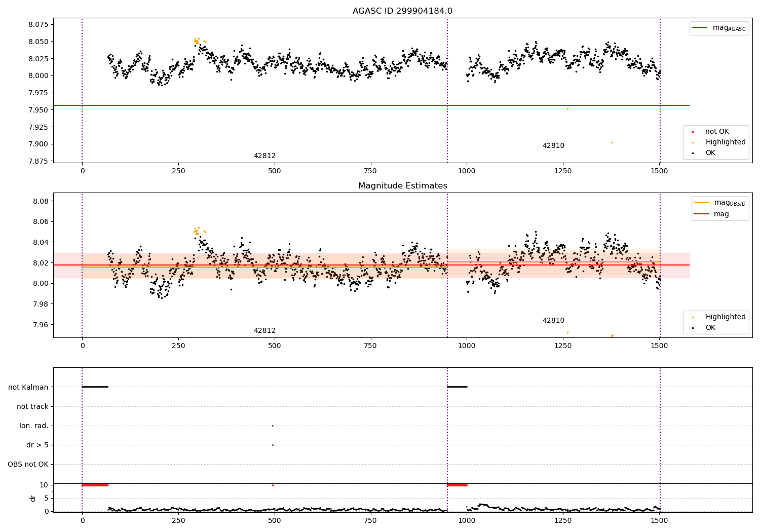Viewport: 760px width, 532px height.
Task: Click the red mag line in Magnitude Estimates
Action: coord(371,265)
